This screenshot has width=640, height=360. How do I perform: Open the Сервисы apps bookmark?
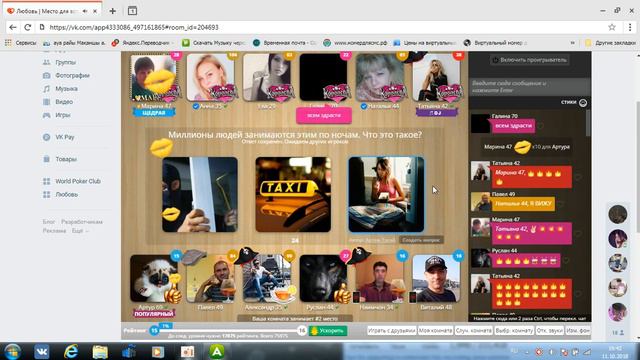(21, 42)
